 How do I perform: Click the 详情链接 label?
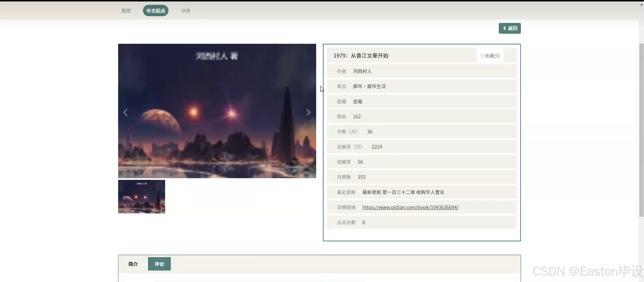click(x=346, y=207)
